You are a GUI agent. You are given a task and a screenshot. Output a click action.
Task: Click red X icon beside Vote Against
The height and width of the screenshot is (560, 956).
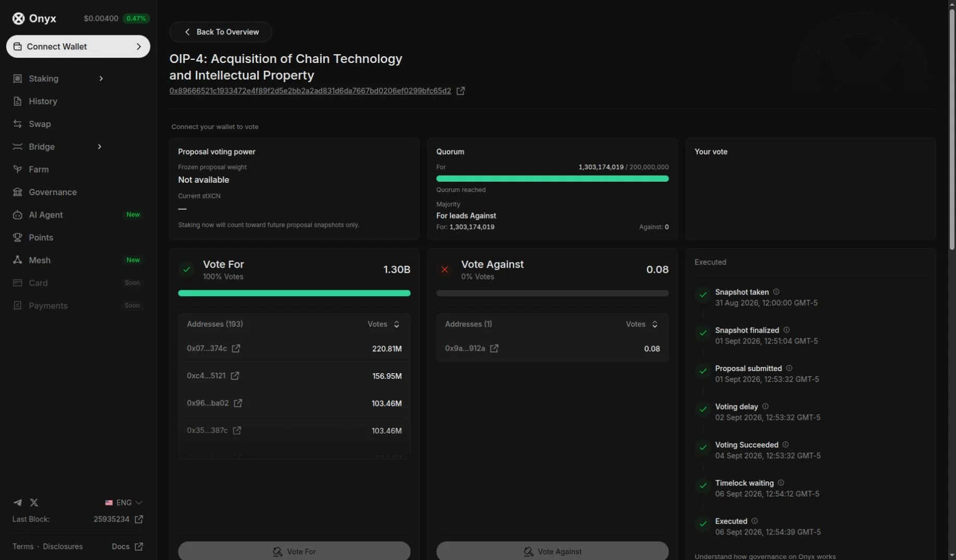(x=445, y=270)
